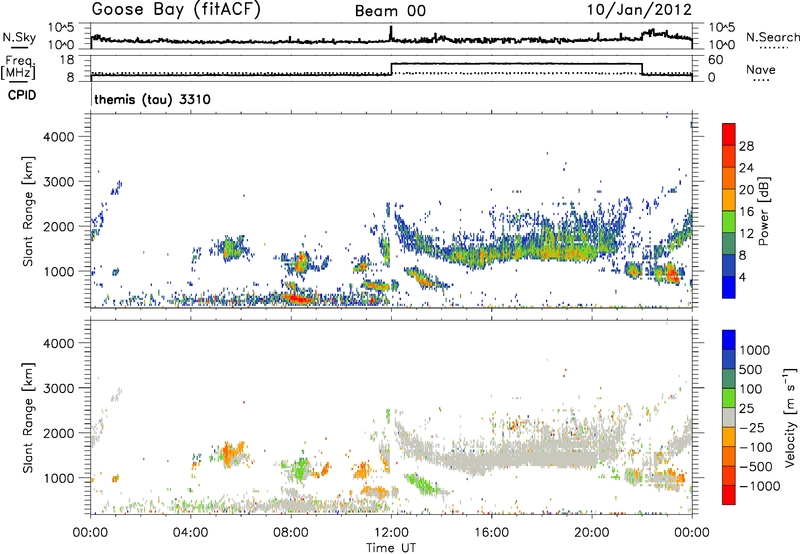Click the '20' label on Power colorbar

[746, 190]
